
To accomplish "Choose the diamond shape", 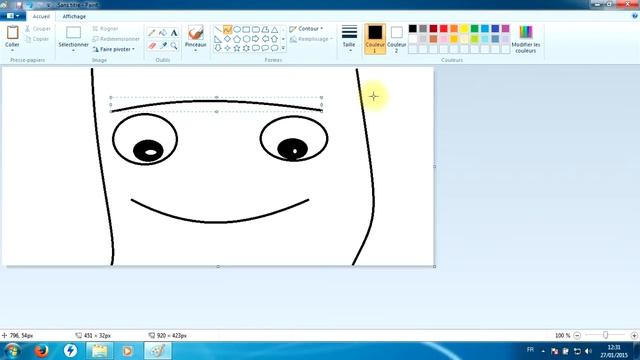I will tap(227, 39).
